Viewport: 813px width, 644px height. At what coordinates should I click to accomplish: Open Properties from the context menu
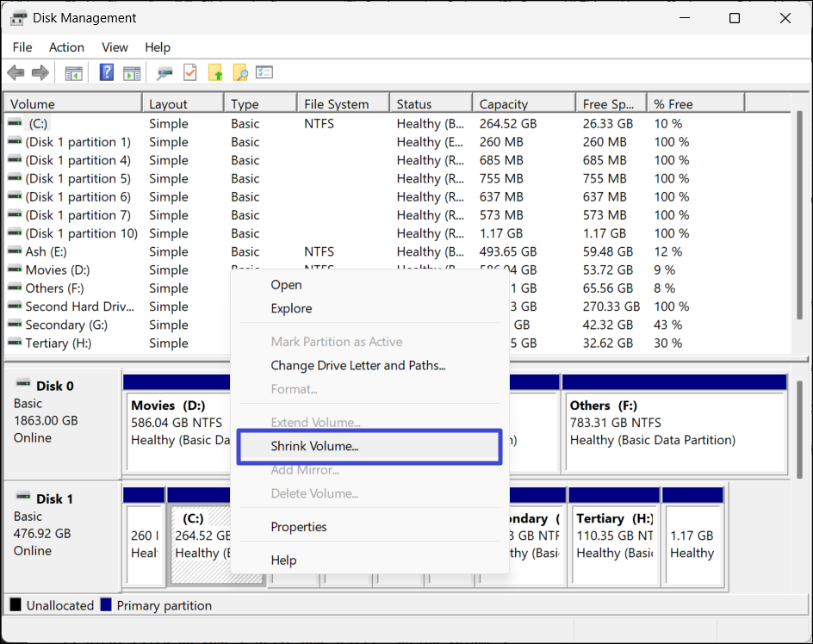tap(298, 527)
